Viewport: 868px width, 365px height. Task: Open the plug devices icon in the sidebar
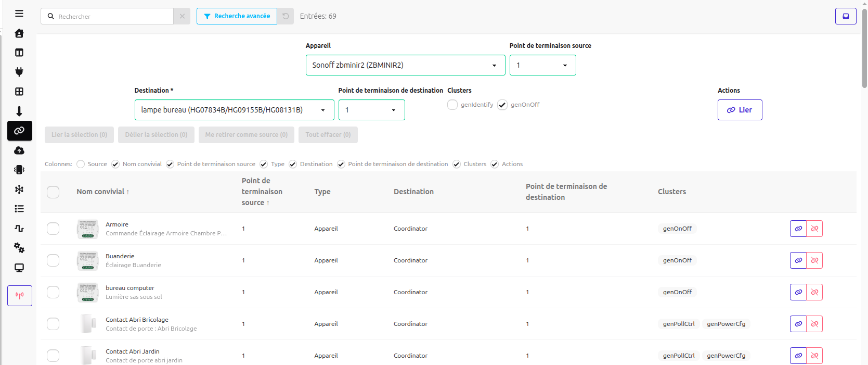click(x=19, y=72)
